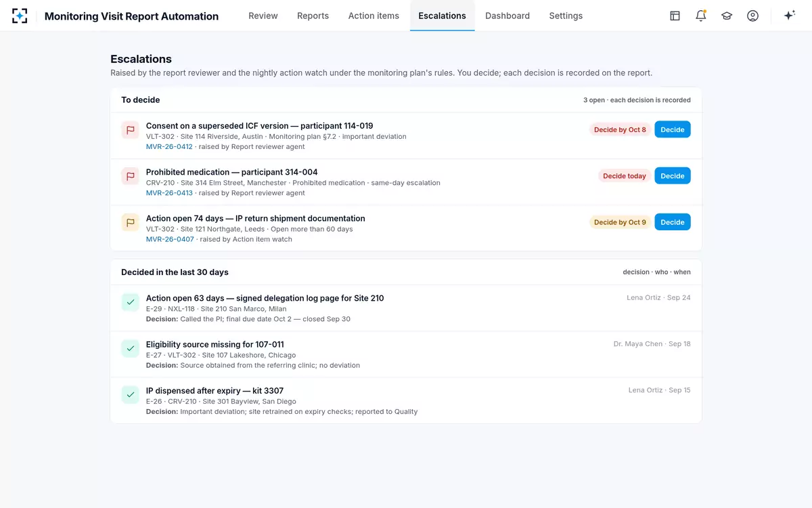Click the 'Decide by Oct 8' badge
Image resolution: width=812 pixels, height=508 pixels.
[x=620, y=129]
